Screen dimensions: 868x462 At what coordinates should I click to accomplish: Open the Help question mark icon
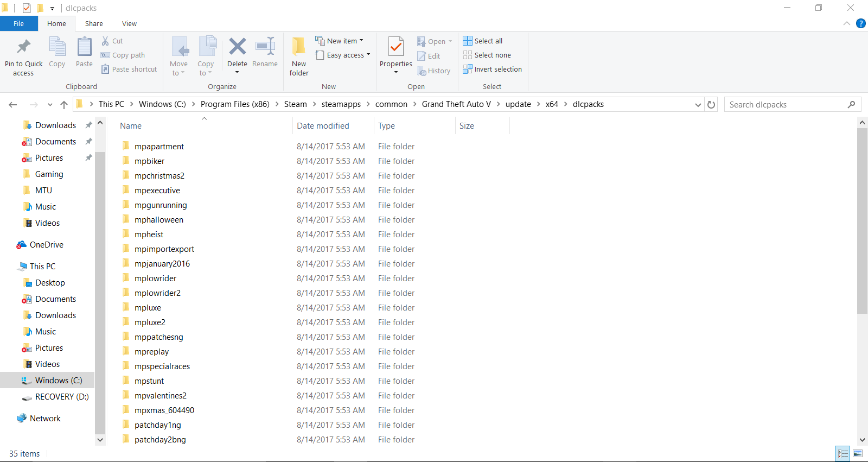(861, 23)
